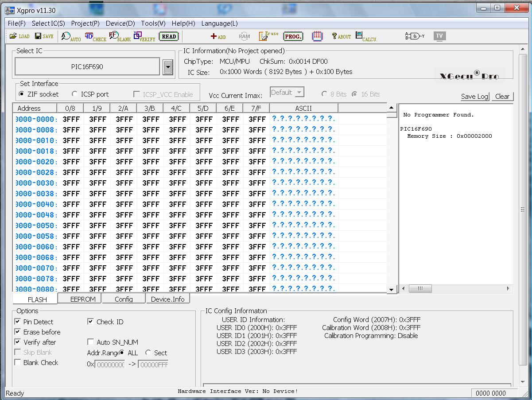Open the Device(D) menu

tap(120, 23)
